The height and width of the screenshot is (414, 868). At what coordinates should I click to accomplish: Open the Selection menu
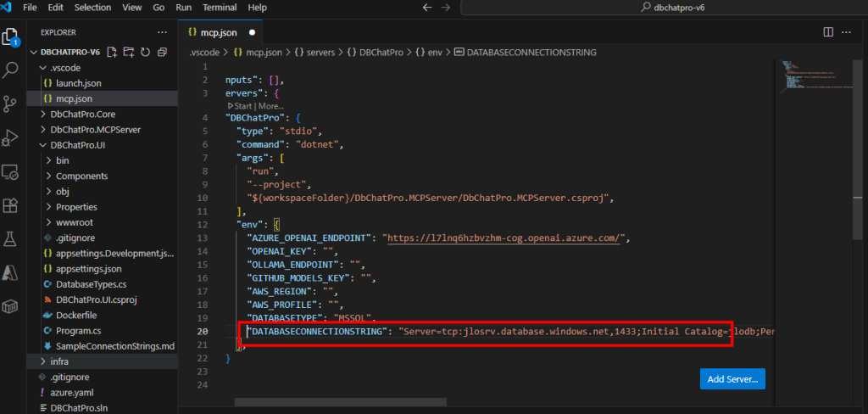92,8
